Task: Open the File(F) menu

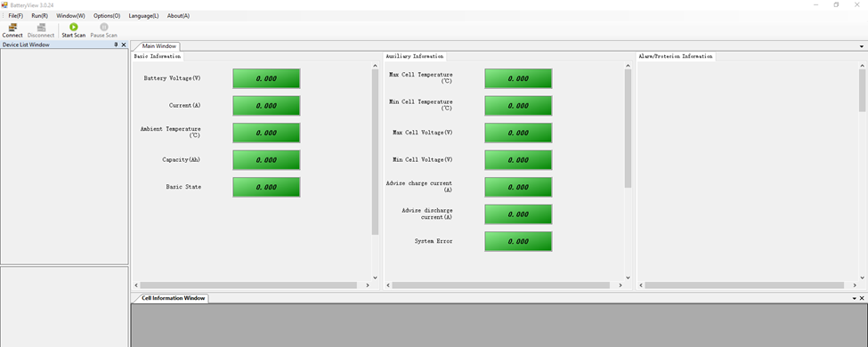Action: point(15,16)
